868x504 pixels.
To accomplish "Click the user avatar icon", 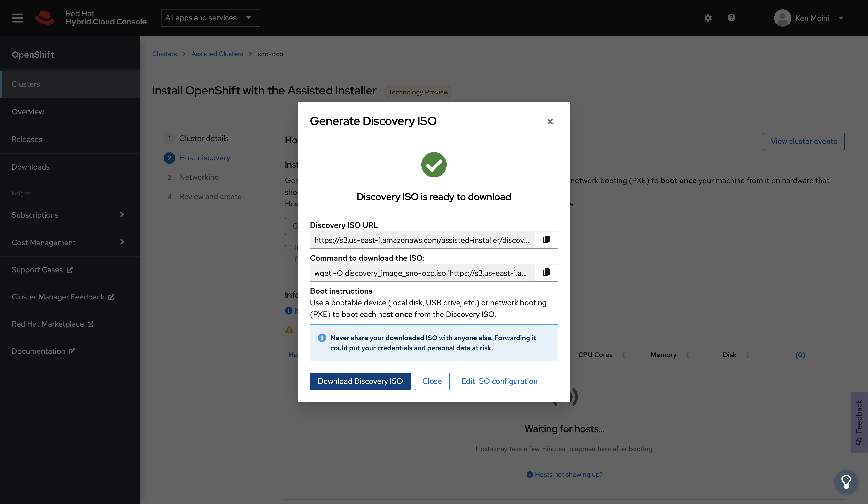I will (x=782, y=18).
